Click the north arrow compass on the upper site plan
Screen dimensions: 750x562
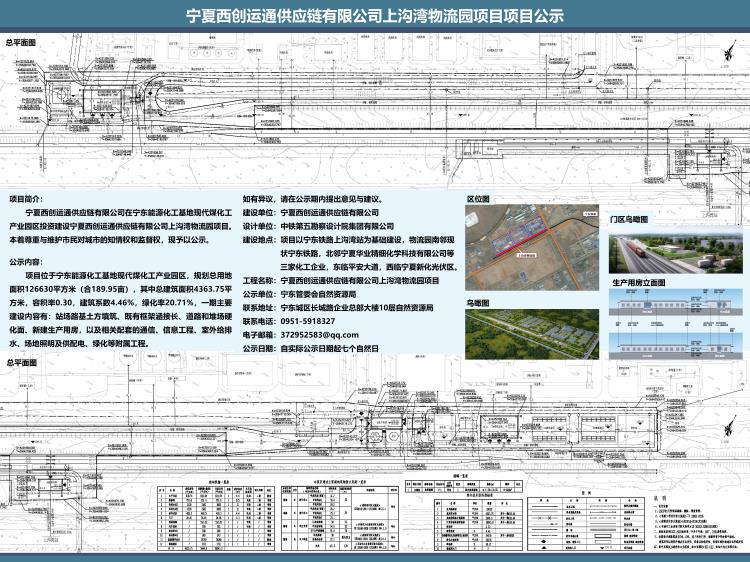[727, 52]
